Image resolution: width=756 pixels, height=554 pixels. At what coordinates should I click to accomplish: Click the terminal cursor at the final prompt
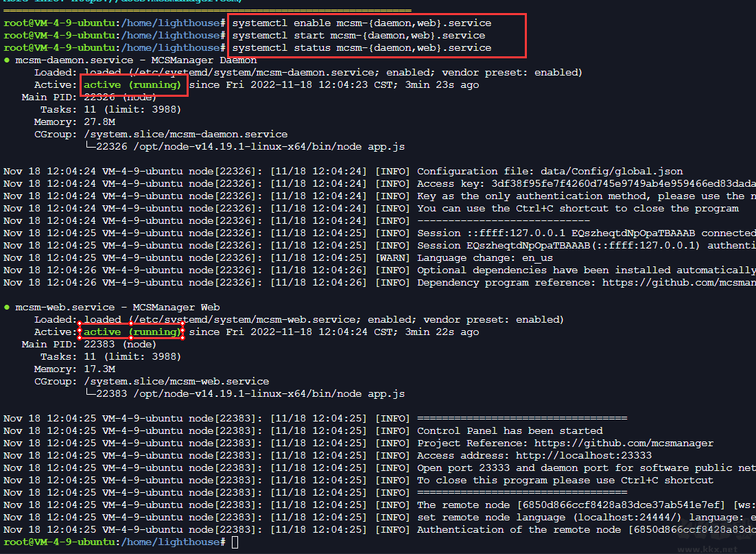tap(235, 542)
